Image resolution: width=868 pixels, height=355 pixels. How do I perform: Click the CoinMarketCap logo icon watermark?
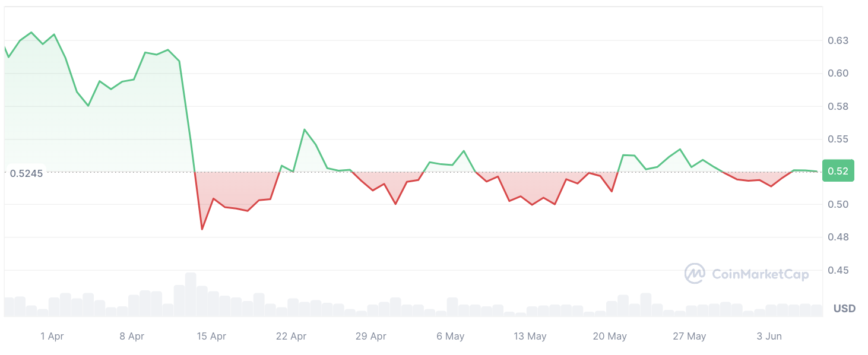(694, 274)
